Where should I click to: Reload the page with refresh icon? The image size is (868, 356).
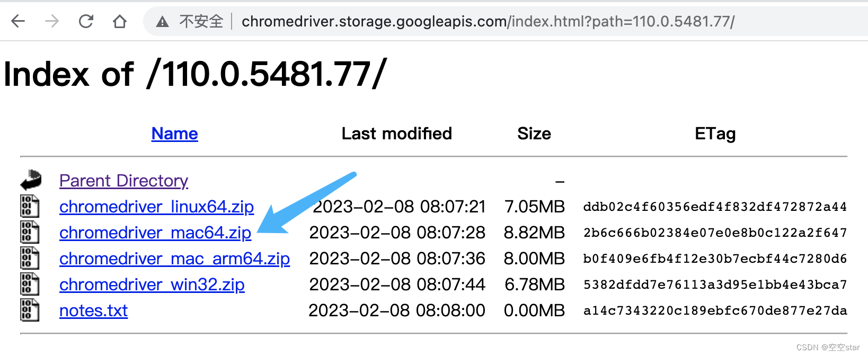click(x=86, y=21)
